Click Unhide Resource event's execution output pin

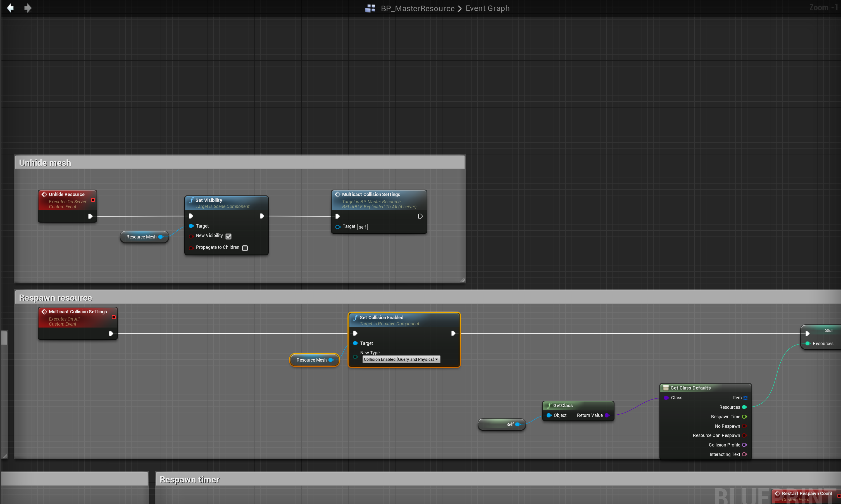pyautogui.click(x=90, y=216)
